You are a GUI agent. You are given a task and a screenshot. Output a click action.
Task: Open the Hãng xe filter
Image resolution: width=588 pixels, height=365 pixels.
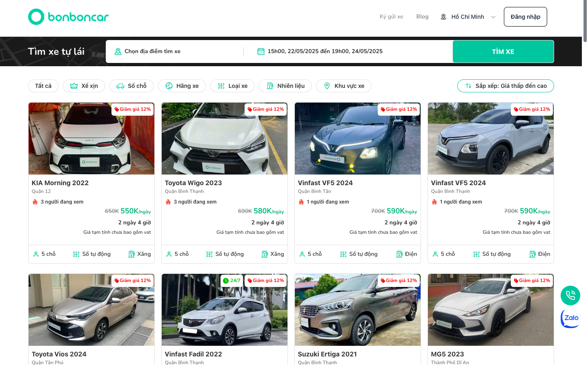(x=182, y=86)
